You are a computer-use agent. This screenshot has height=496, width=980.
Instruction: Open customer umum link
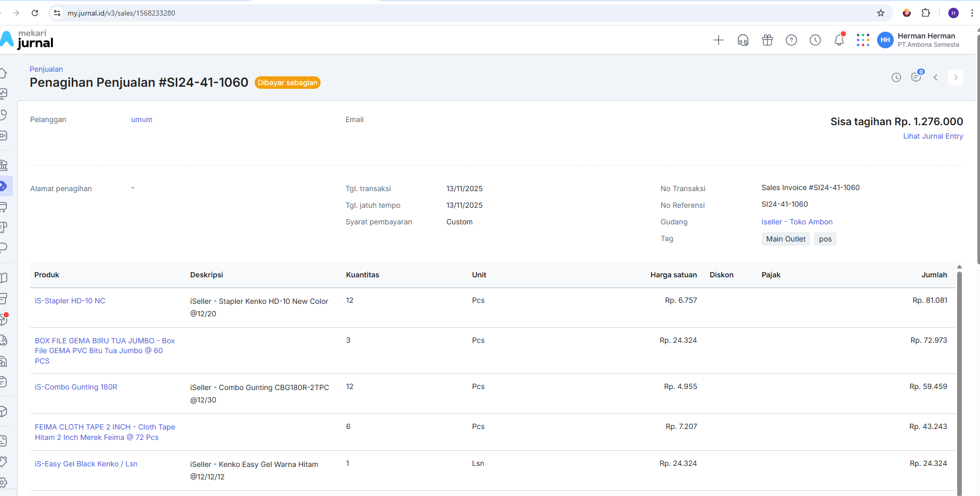tap(141, 119)
